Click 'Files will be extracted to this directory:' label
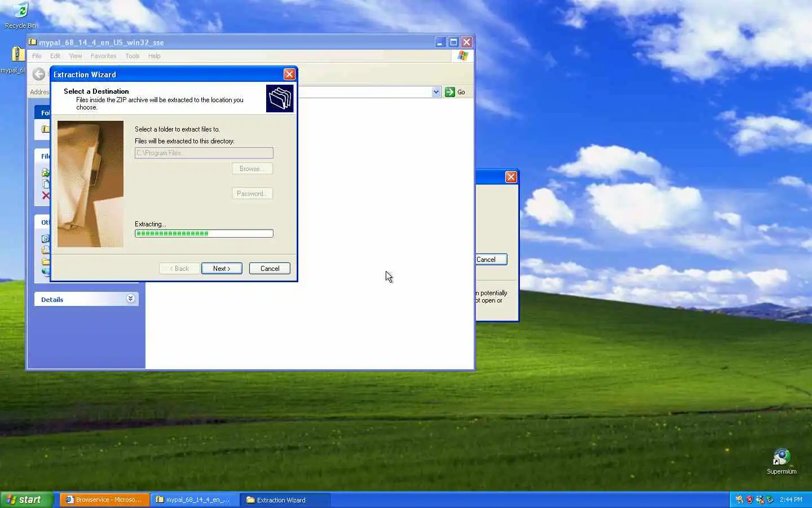Image resolution: width=812 pixels, height=508 pixels. 184,141
